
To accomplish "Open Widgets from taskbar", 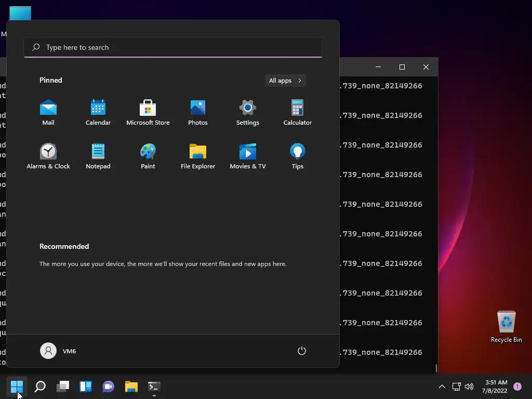I will tap(86, 387).
